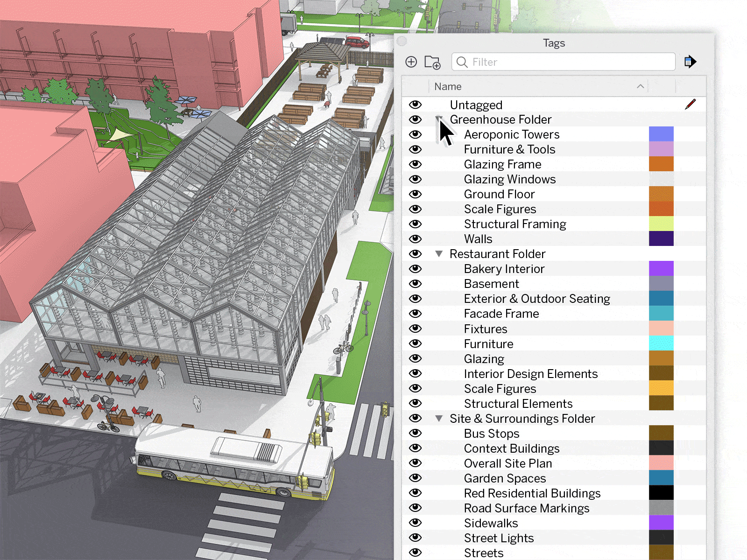Click the pencil icon beside Untagged
The height and width of the screenshot is (560, 747).
point(690,105)
